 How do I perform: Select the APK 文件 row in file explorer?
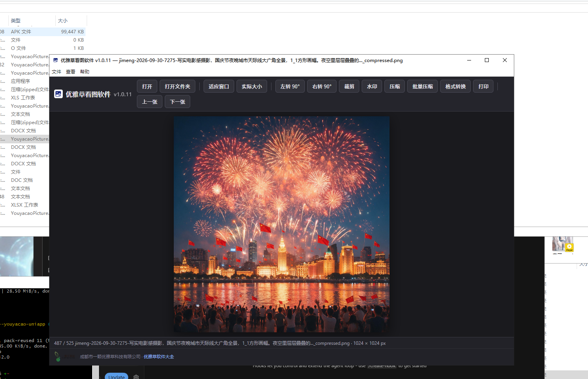coord(42,32)
